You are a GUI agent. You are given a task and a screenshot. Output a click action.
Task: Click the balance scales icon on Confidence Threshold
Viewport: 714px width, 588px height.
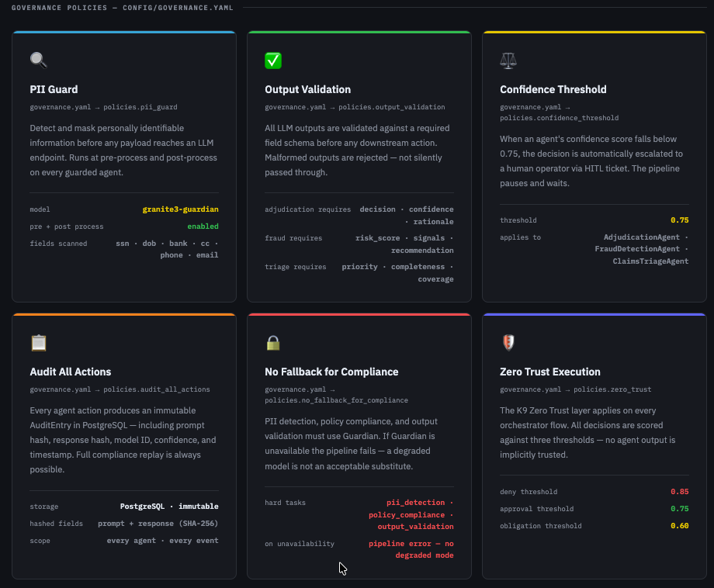(x=508, y=60)
